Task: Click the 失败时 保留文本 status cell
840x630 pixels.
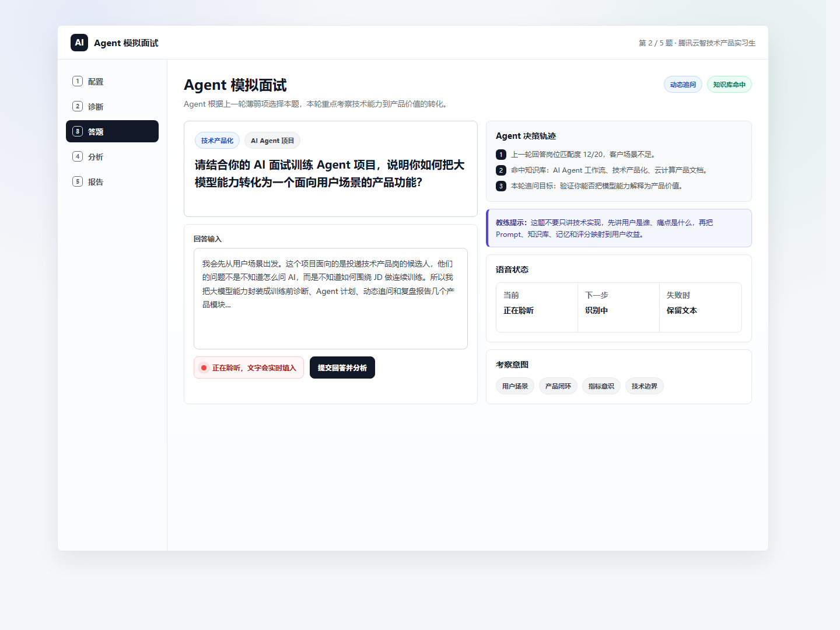Action: 701,307
